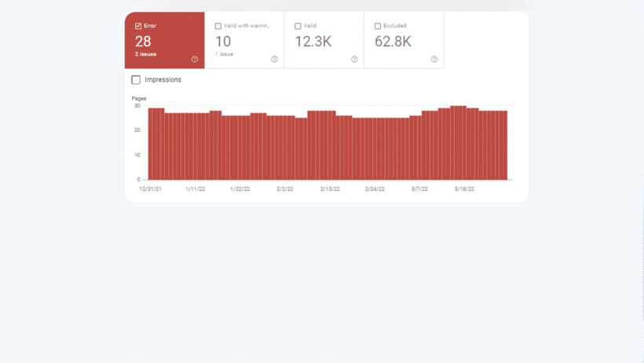Click the 12/31/21 date label
Viewport: 644px width, 363px height.
pos(150,189)
